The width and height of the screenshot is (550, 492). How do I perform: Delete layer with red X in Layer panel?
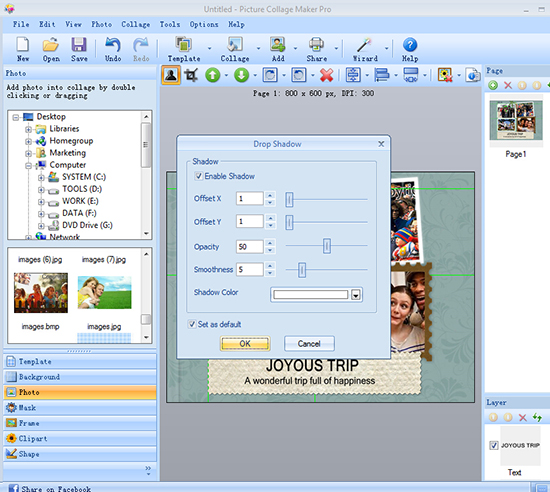pyautogui.click(x=523, y=417)
